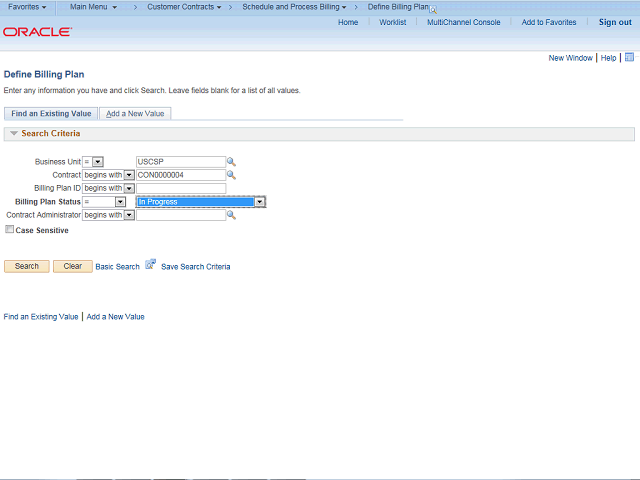The width and height of the screenshot is (640, 480).
Task: Collapse the Search Criteria section
Action: [14, 133]
